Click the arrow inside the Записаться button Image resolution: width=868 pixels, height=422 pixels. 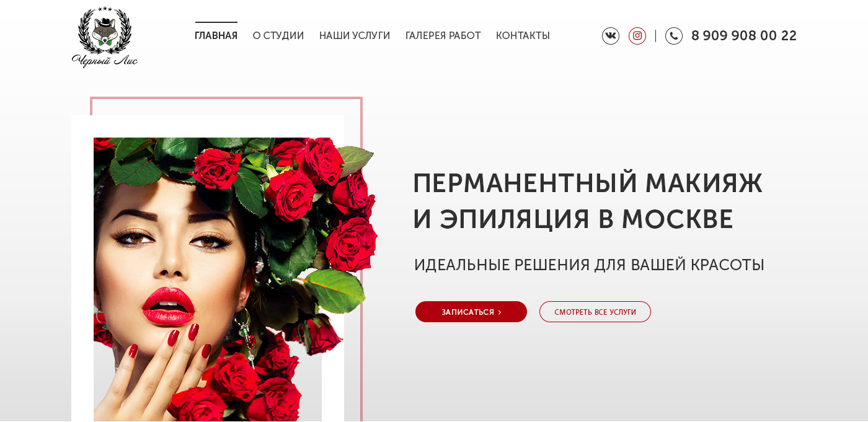click(x=500, y=312)
